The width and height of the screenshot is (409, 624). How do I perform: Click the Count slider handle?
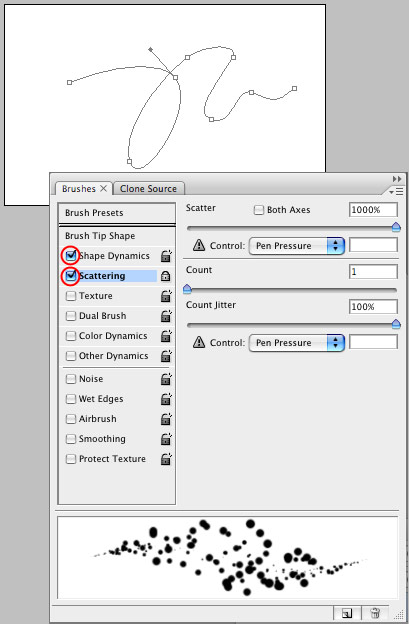tap(187, 289)
